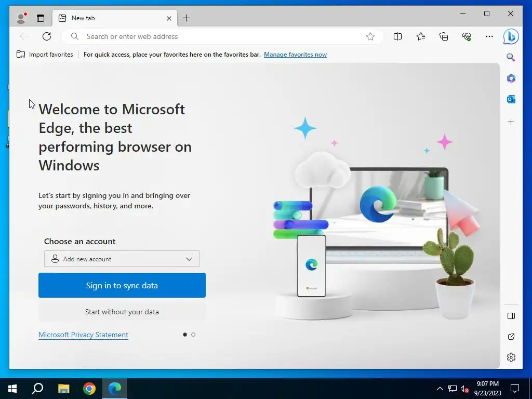
Task: Open network status tray icon
Action: tap(453, 389)
